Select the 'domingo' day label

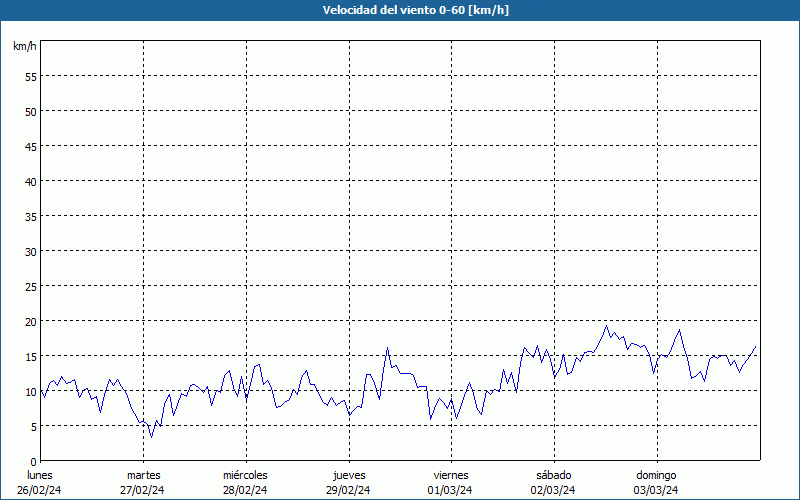coord(656,475)
